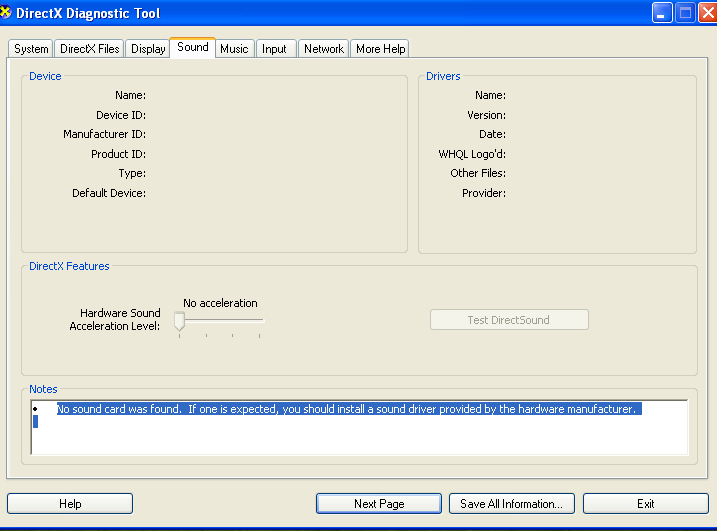Click the 'Notes' group heading
The image size is (717, 531).
point(43,389)
